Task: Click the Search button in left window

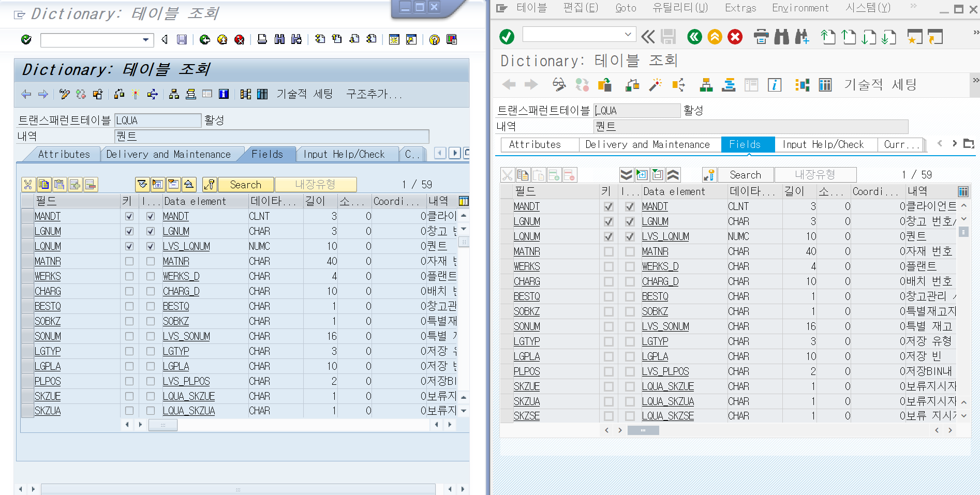Action: [x=245, y=185]
